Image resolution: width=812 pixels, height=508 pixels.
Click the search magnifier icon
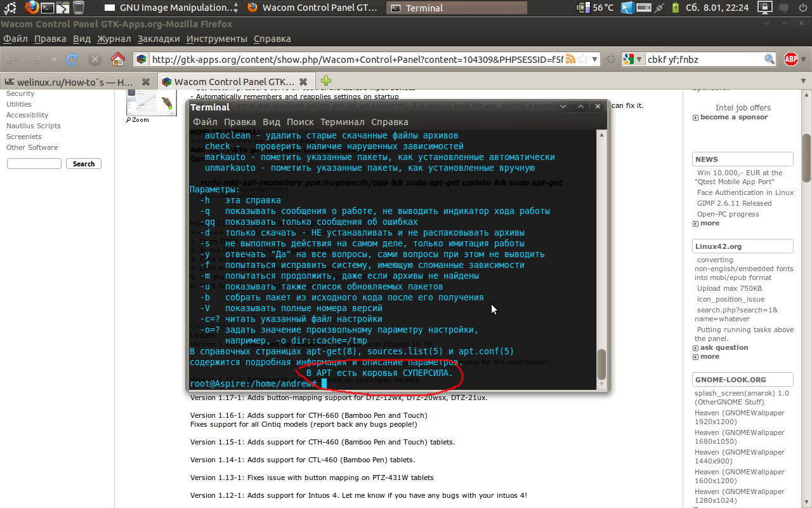pos(769,59)
